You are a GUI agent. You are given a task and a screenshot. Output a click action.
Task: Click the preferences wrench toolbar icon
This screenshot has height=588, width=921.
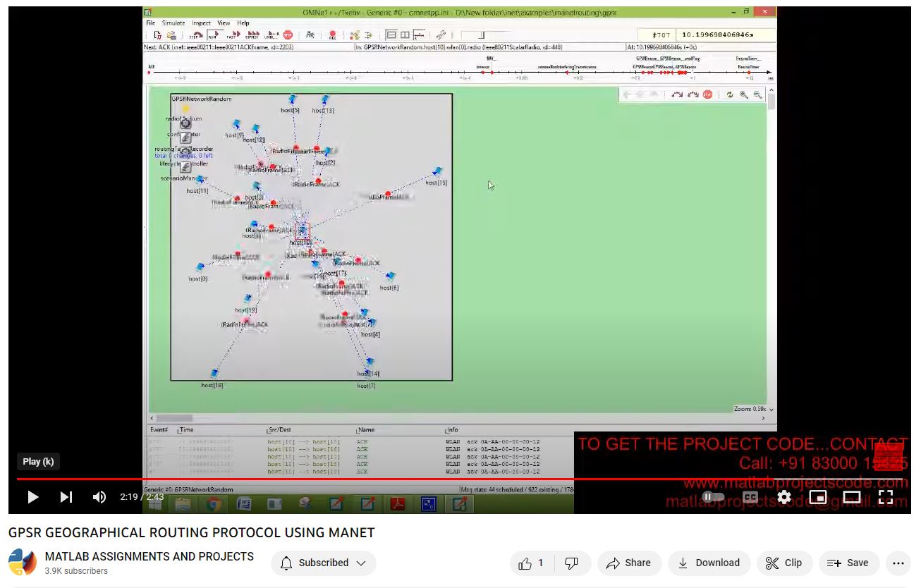[x=441, y=35]
